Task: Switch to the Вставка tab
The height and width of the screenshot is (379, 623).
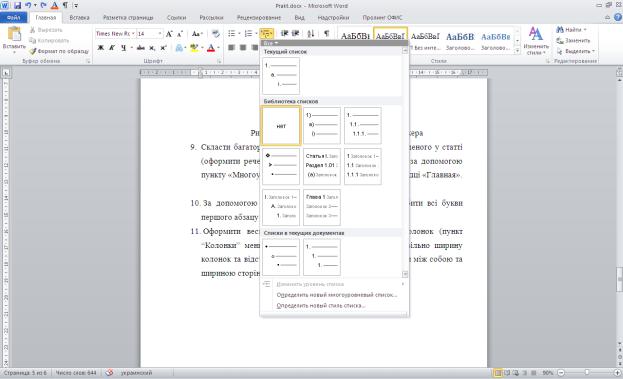Action: [x=79, y=17]
